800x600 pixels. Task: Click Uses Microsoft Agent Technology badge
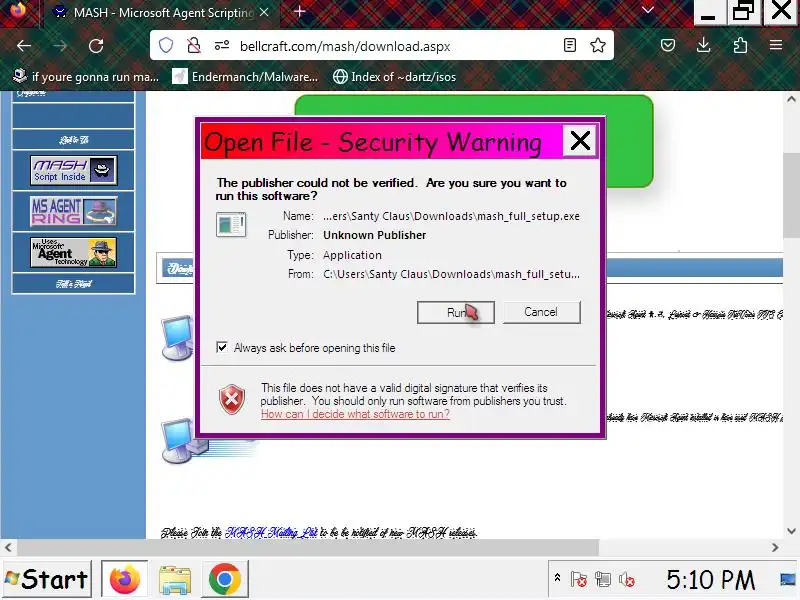click(73, 252)
